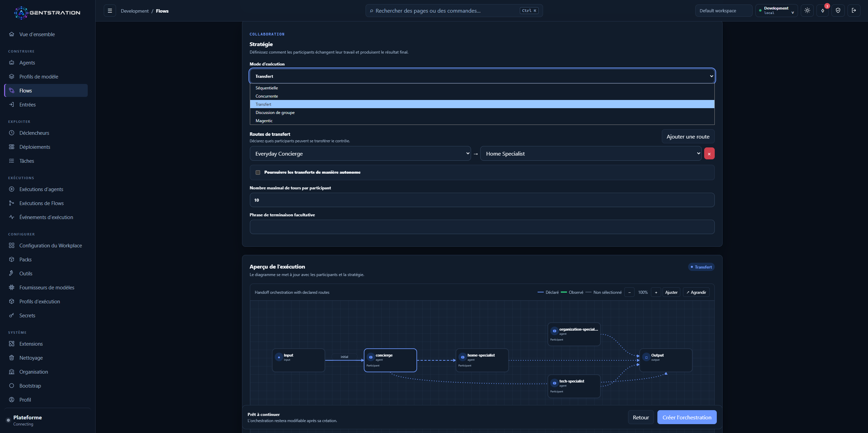Open the Everyday Concierge source dropdown
Image resolution: width=868 pixels, height=433 pixels.
[x=360, y=154]
